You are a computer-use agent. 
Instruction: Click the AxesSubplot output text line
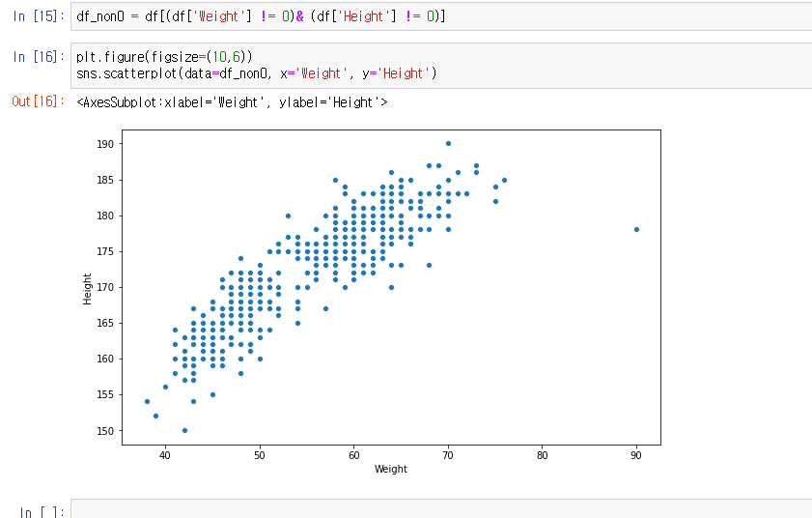coord(232,102)
